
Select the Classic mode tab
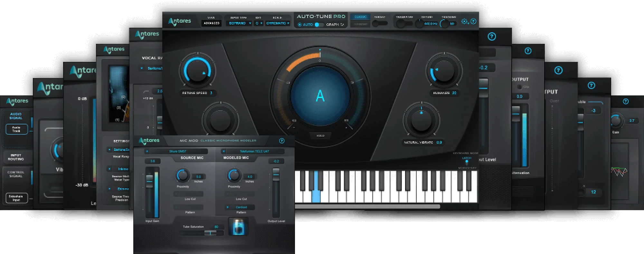(x=360, y=17)
